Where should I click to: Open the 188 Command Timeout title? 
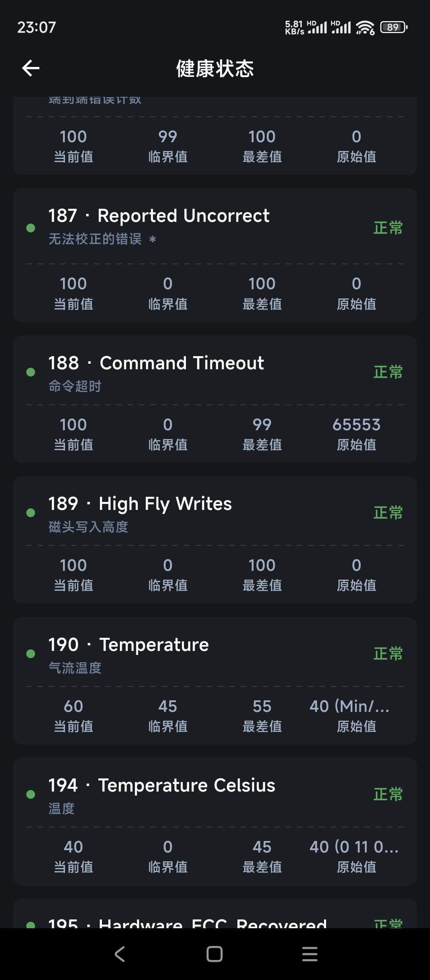[x=156, y=363]
